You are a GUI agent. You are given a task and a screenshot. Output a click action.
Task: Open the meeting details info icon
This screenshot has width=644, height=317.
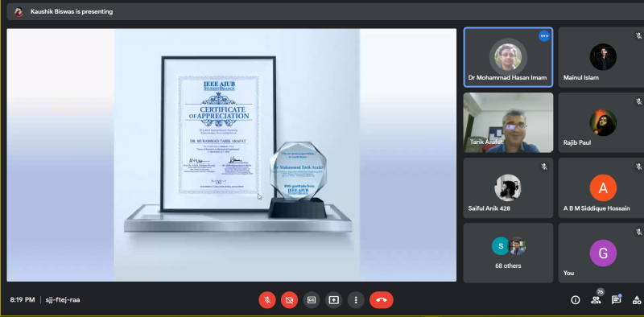pos(576,300)
